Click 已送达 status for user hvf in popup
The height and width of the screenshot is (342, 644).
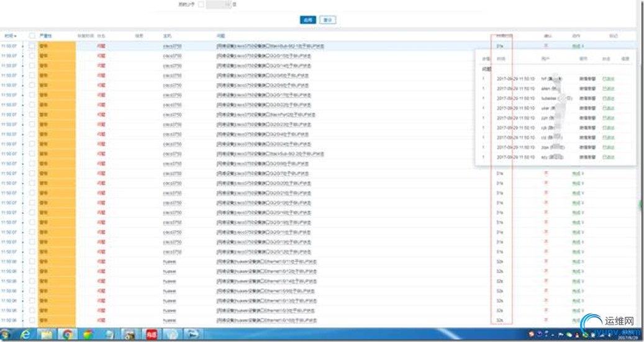pos(608,78)
